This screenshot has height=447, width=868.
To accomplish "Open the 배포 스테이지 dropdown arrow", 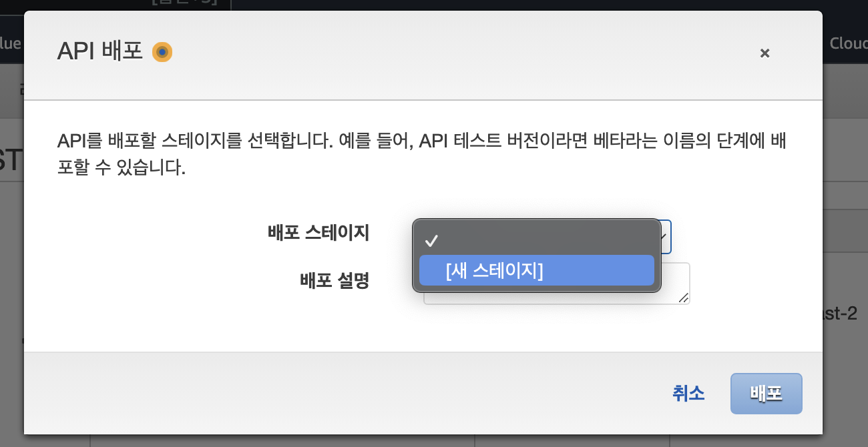I will click(664, 236).
